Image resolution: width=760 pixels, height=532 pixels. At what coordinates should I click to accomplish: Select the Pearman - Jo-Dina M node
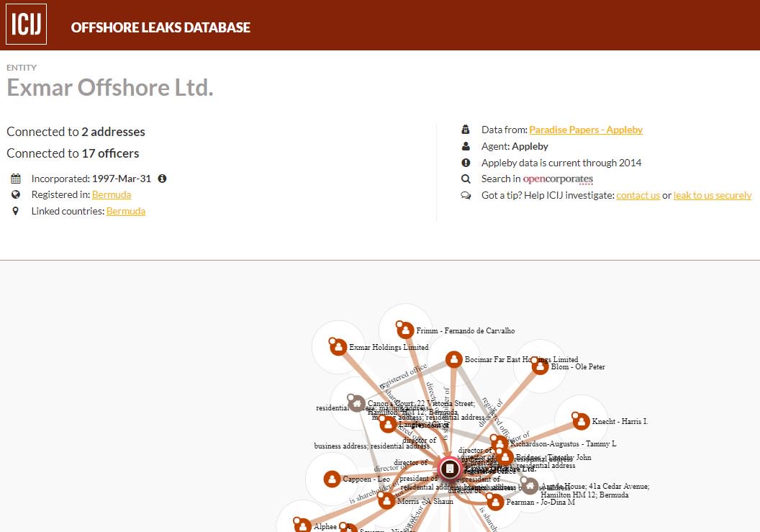click(x=495, y=502)
